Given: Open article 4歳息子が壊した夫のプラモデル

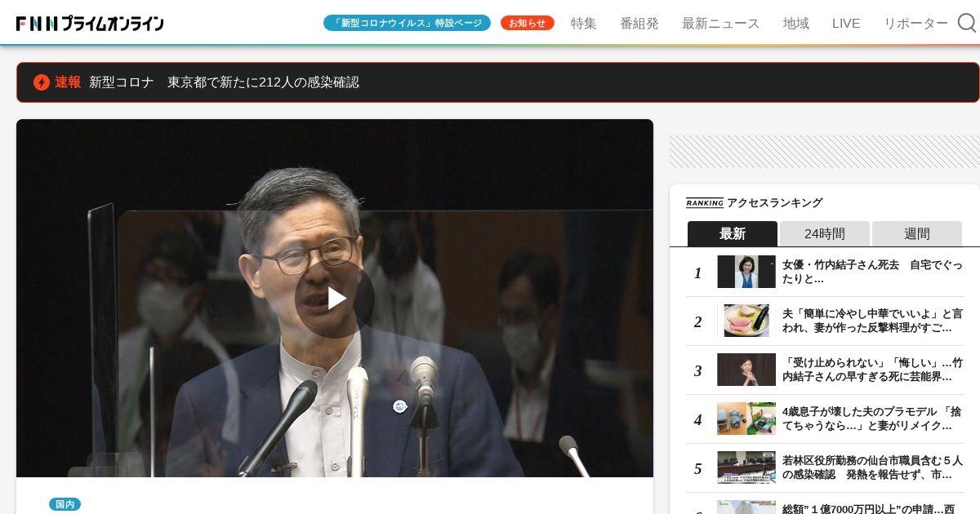Looking at the screenshot, I should (872, 419).
